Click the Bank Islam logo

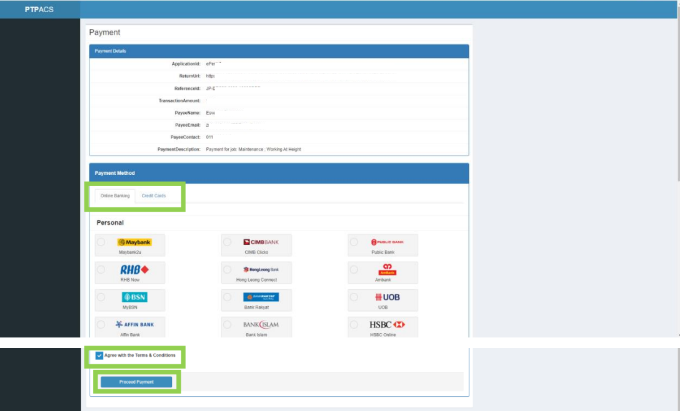(261, 324)
